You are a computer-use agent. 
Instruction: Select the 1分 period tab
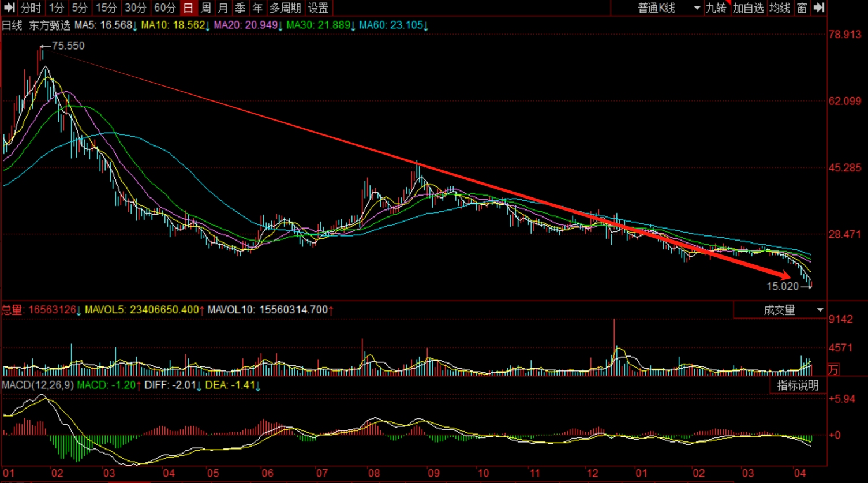point(57,8)
